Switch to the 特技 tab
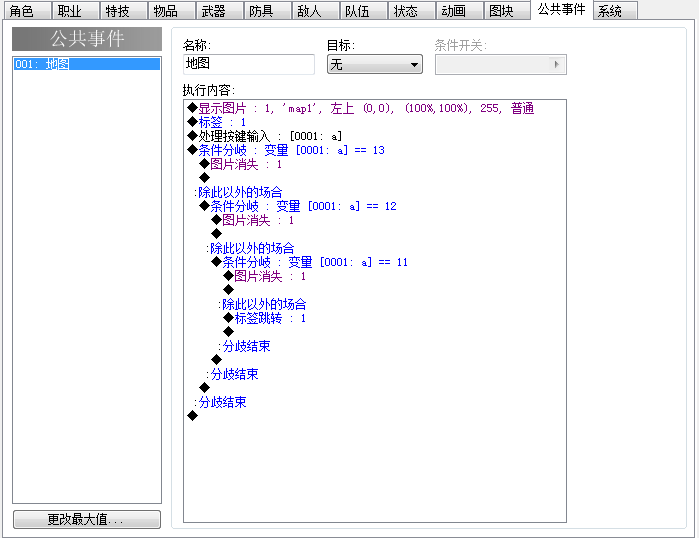This screenshot has width=699, height=538. (123, 11)
